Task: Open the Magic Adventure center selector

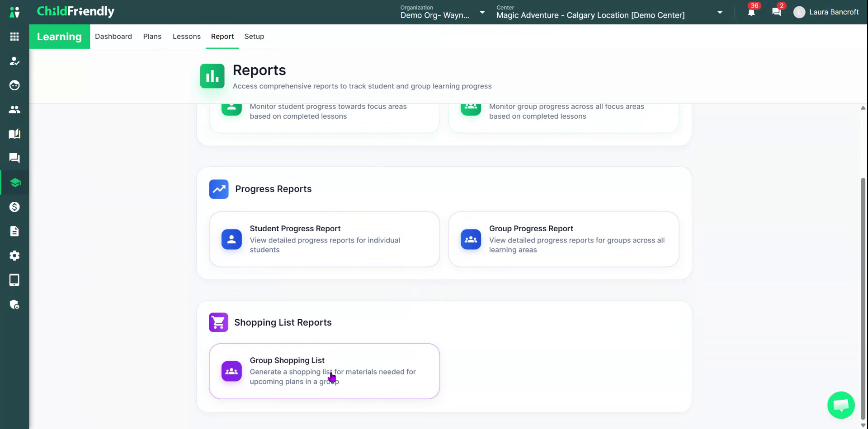Action: click(x=610, y=12)
